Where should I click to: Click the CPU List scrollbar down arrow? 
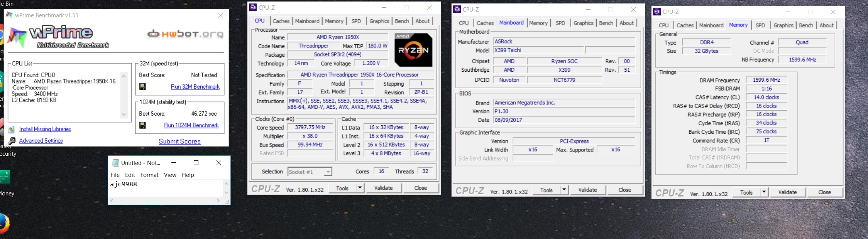124,114
